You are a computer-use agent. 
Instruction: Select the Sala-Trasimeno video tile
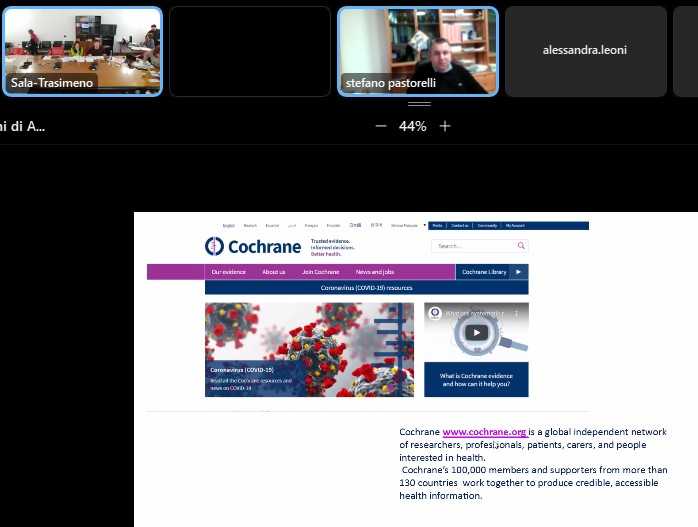(82, 51)
